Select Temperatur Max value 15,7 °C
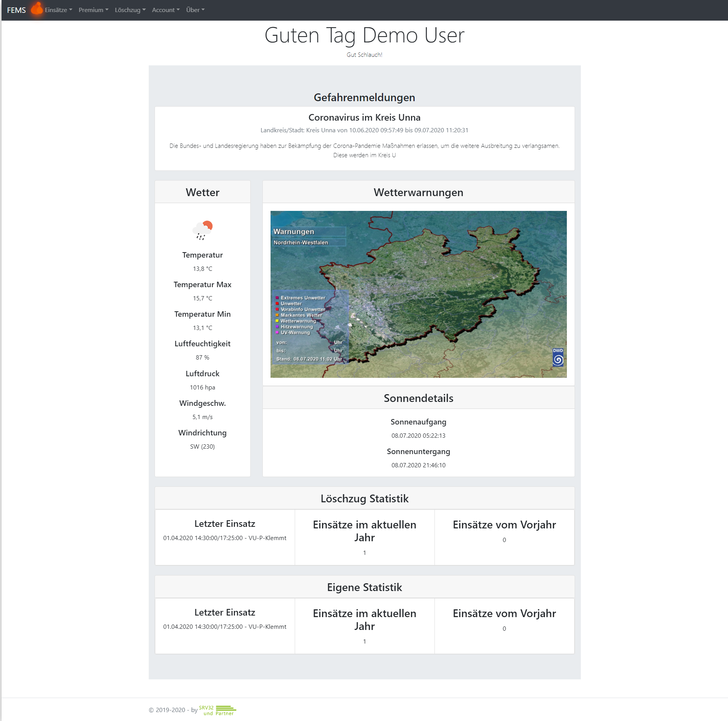Screen dimensions: 728x721 tap(202, 298)
